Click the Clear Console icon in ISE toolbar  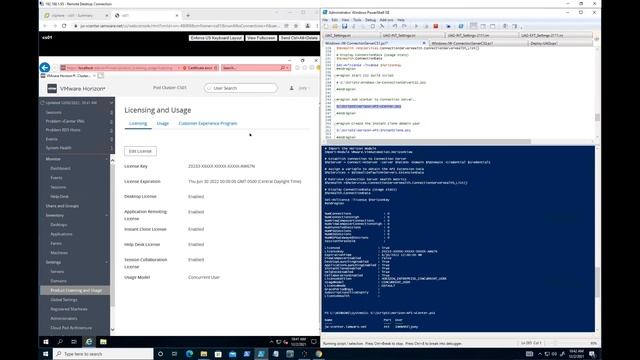[x=382, y=27]
